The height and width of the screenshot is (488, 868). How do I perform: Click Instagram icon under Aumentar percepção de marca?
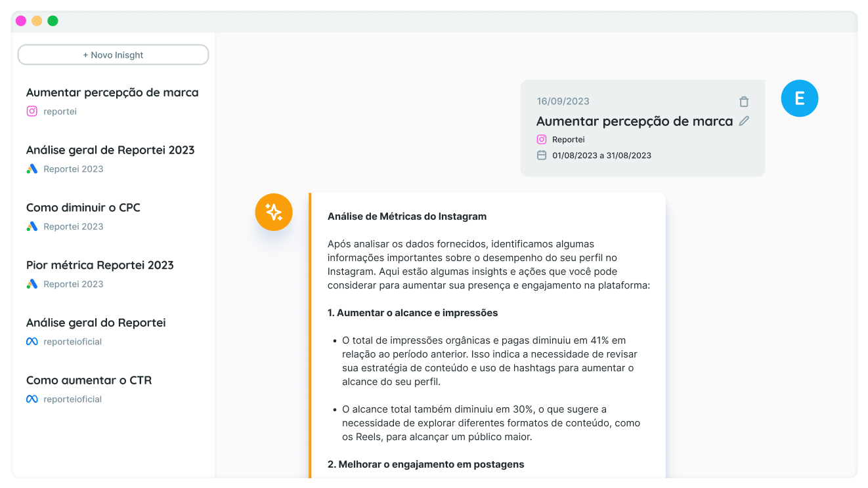32,112
